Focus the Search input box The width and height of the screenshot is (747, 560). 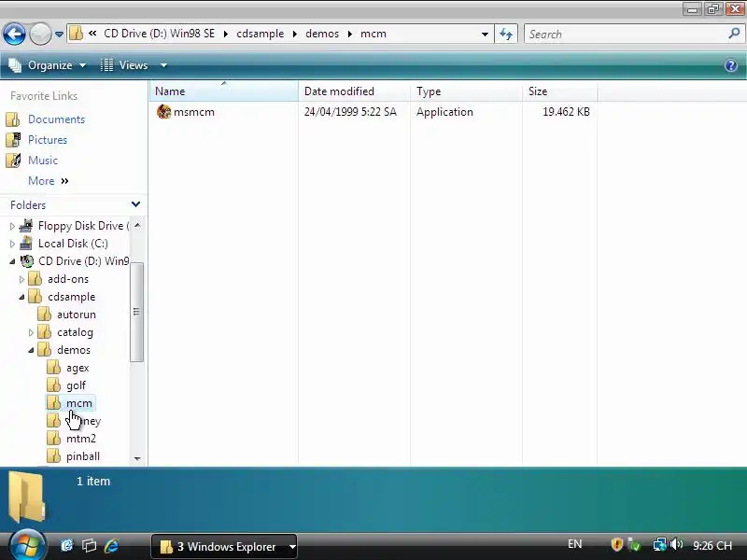pyautogui.click(x=627, y=35)
